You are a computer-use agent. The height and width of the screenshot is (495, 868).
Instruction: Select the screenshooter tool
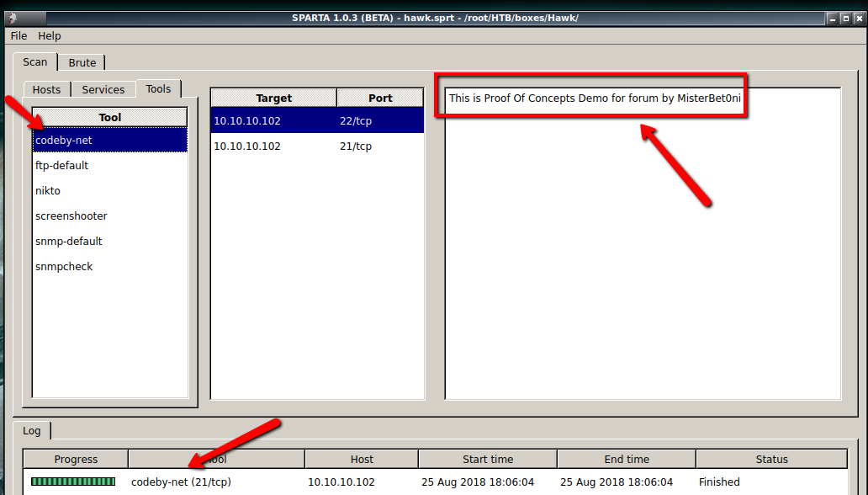click(71, 216)
